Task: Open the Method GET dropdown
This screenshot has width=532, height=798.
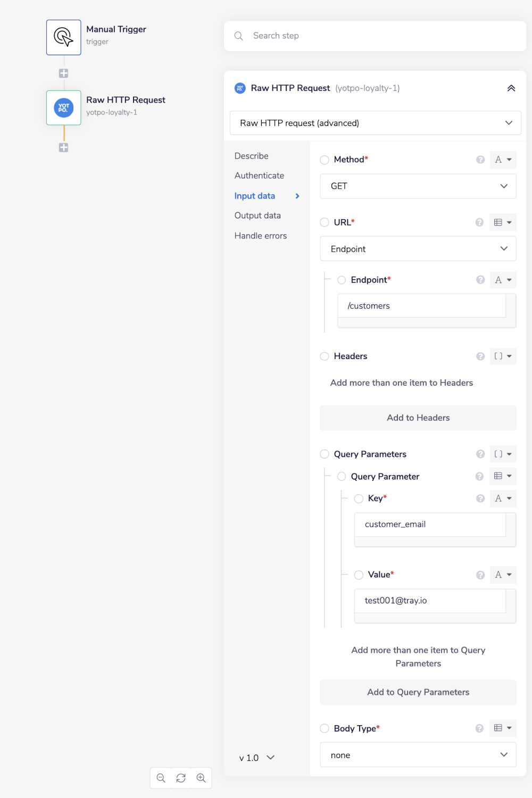Action: click(x=418, y=186)
